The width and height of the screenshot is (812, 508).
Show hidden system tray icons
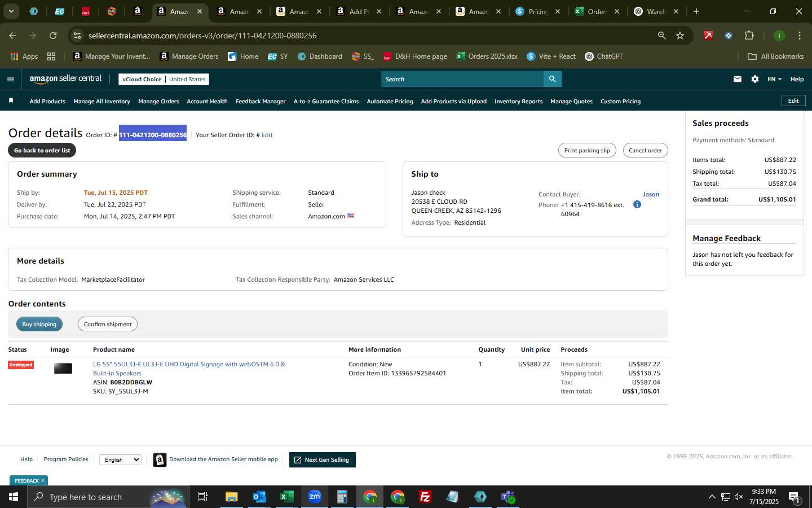tap(712, 497)
